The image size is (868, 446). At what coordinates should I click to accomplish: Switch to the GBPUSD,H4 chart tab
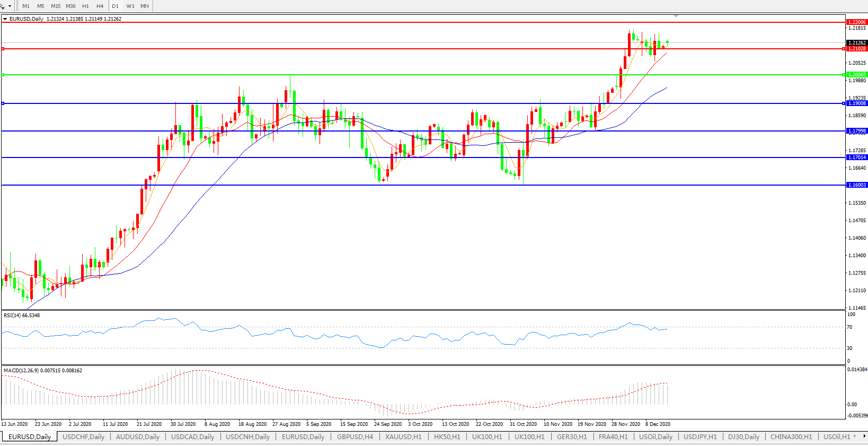355,437
